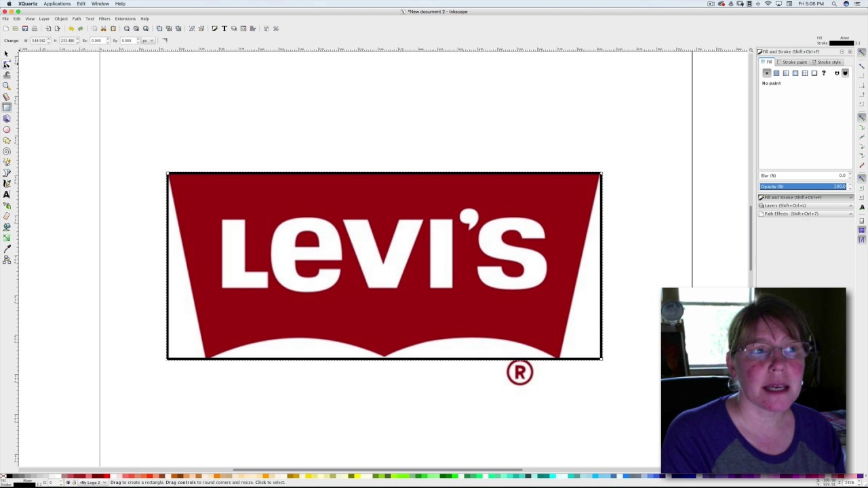
Task: Select the 3D Box tool
Action: [x=7, y=119]
